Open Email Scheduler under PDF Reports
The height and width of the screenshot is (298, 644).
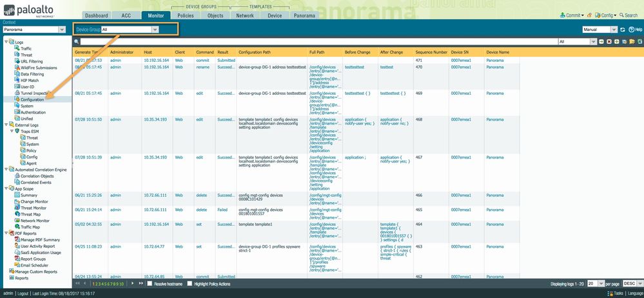pos(35,265)
